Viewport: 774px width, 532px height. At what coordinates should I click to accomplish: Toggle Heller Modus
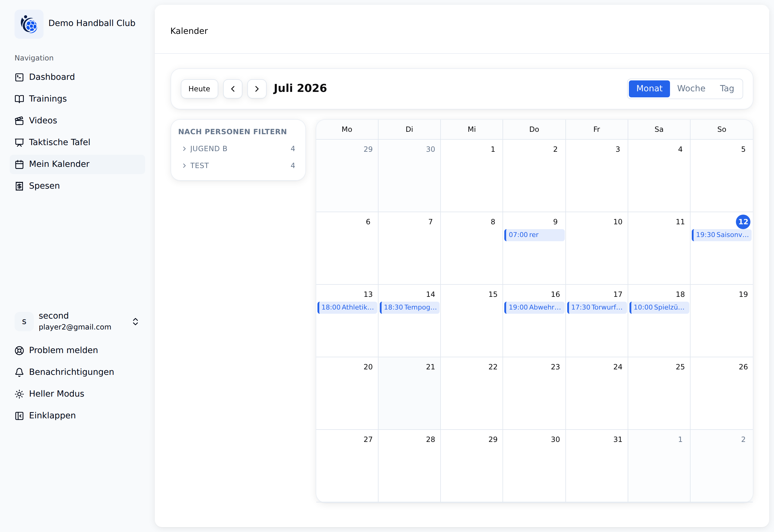pos(77,394)
